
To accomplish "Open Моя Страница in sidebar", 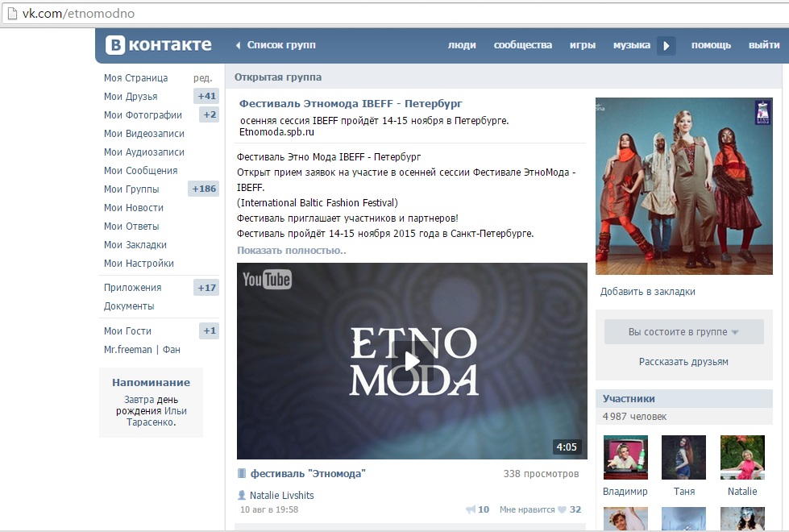I will 136,78.
